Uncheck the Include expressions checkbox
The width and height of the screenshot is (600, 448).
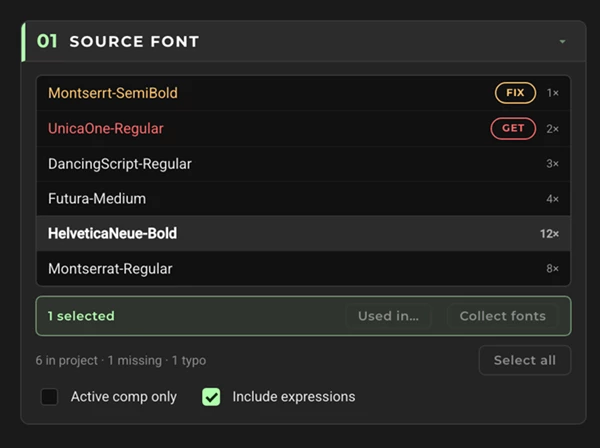[x=211, y=396]
